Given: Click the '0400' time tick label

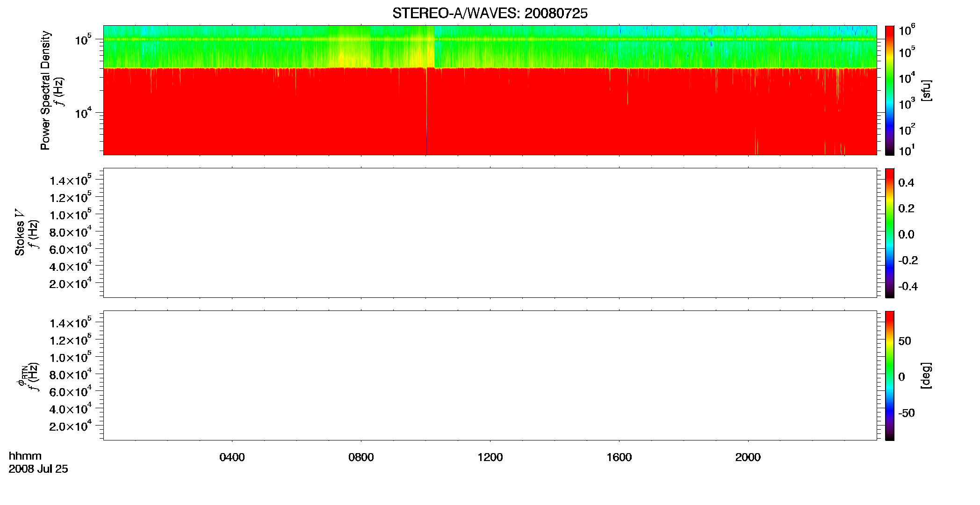Looking at the screenshot, I should click(232, 457).
